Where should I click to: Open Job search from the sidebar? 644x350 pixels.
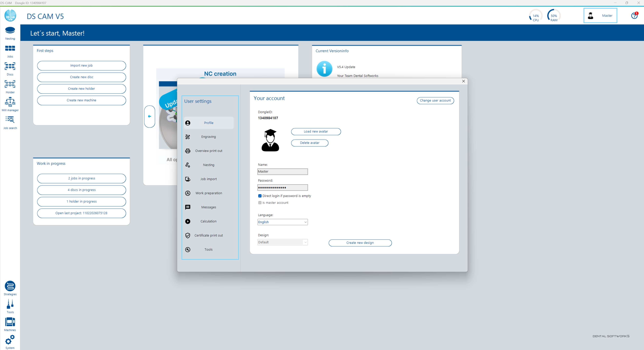click(x=10, y=122)
